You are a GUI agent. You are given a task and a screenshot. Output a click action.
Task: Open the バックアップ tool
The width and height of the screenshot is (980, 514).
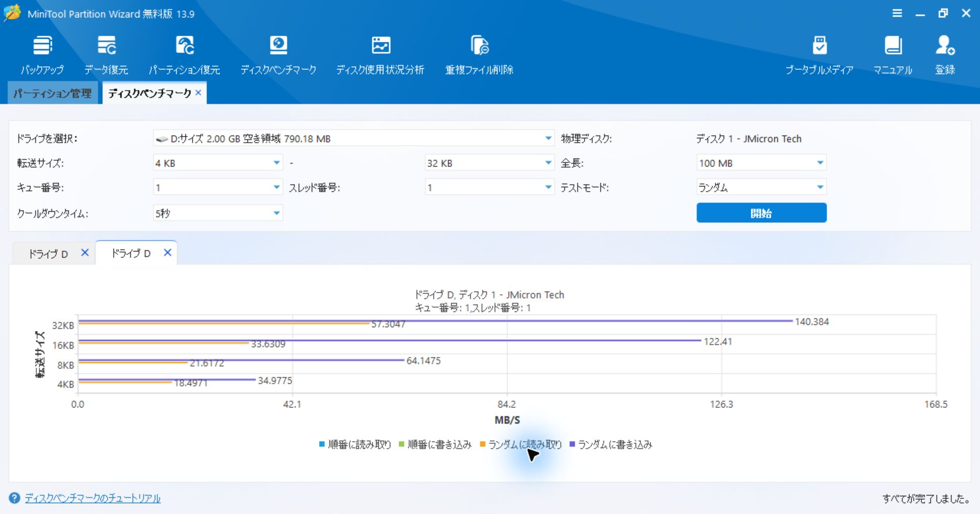coord(42,55)
